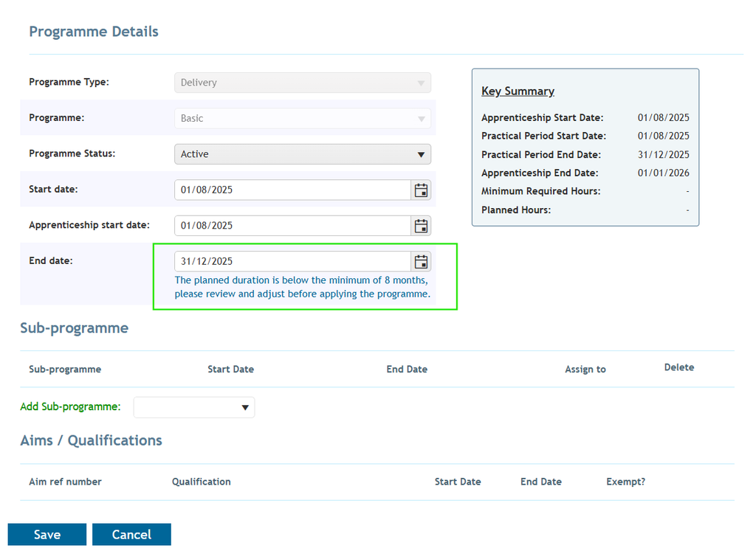
Task: Click the Key Summary heading
Action: pyautogui.click(x=518, y=91)
